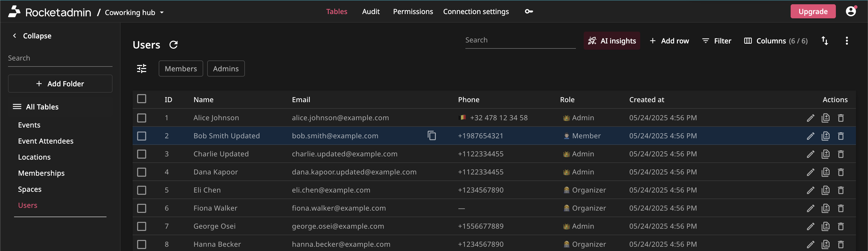Switch to the Audit tab
The height and width of the screenshot is (251, 868).
click(x=371, y=11)
